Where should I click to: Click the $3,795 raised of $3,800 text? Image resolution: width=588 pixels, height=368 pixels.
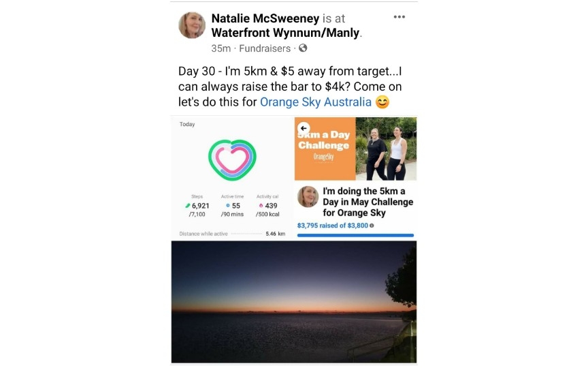(x=333, y=226)
